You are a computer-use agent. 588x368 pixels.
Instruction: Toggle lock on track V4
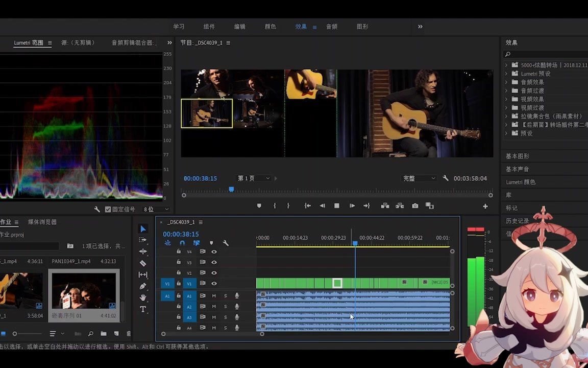[x=179, y=251]
